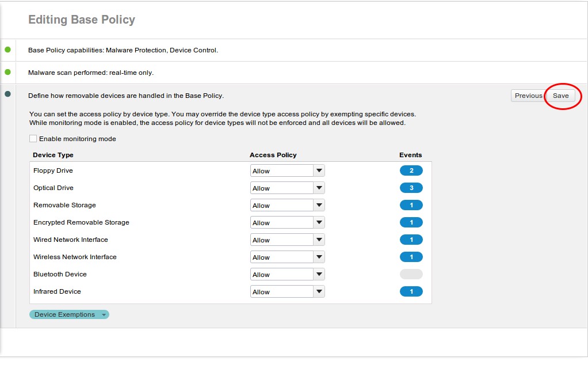The width and height of the screenshot is (588, 368).
Task: Open Wired Network Interface policy dropdown
Action: point(287,240)
